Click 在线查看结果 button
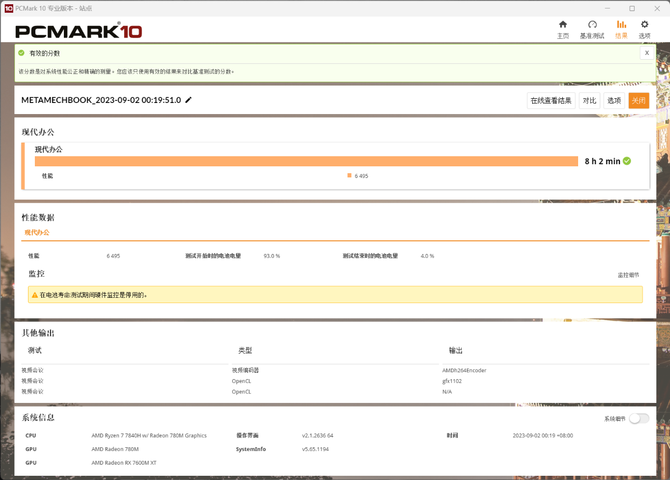670x480 pixels. point(551,101)
